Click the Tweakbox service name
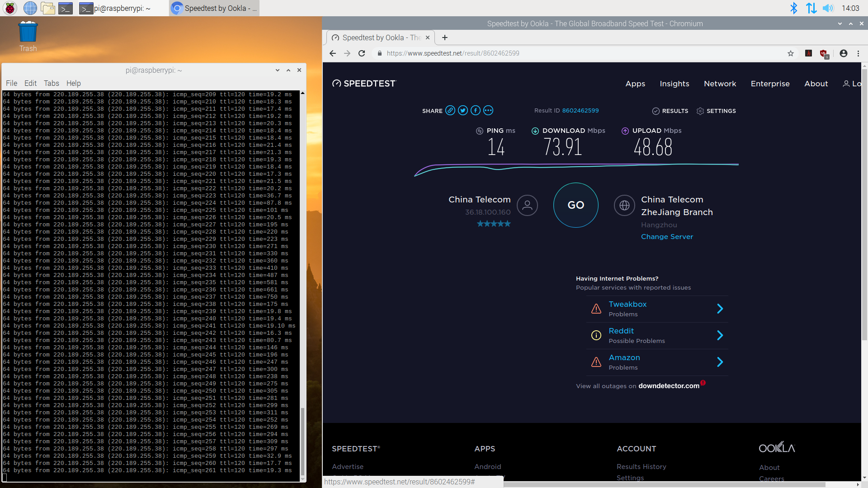Image resolution: width=868 pixels, height=488 pixels. point(627,304)
